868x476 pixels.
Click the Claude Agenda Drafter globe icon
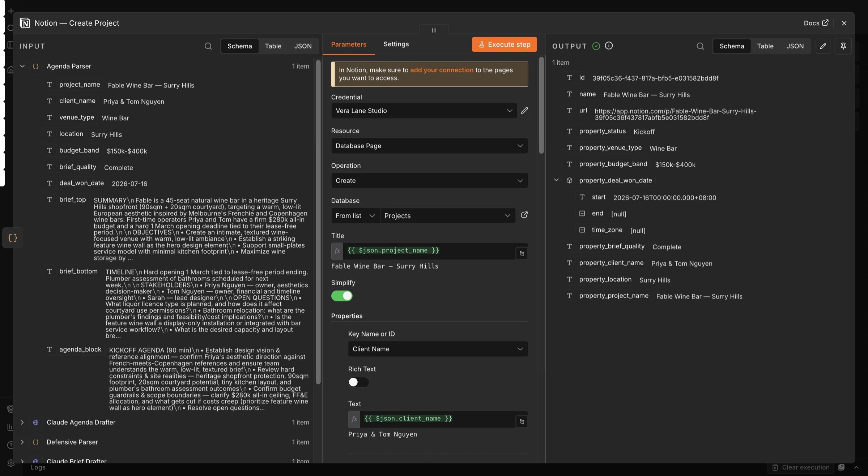[x=35, y=422]
